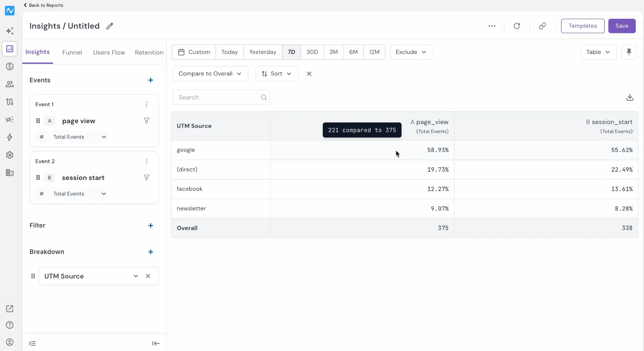644x351 pixels.
Task: Open the Reports chart icon in the sidebar
Action: (x=10, y=49)
